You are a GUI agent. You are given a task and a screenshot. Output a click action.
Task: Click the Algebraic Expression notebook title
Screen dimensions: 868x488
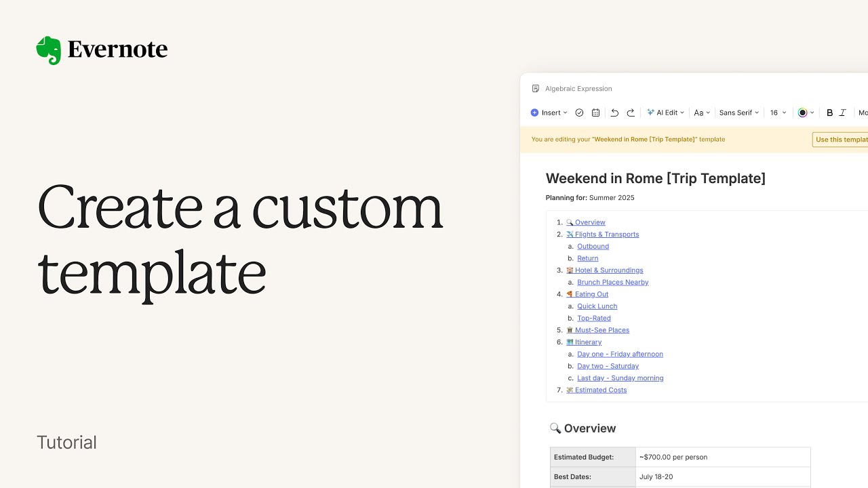click(578, 89)
